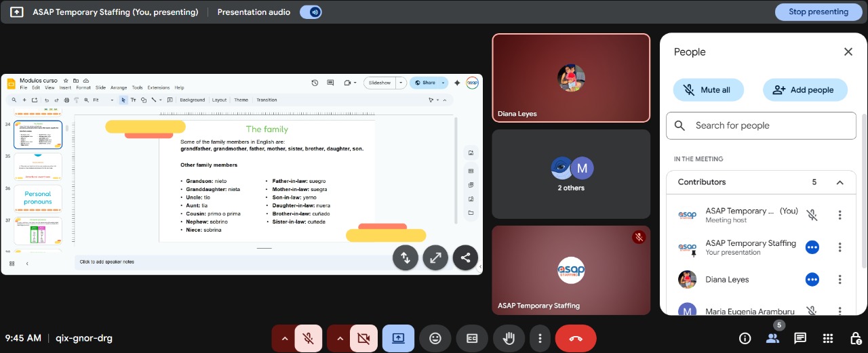Open the three-dot more options in call bar
The width and height of the screenshot is (868, 353).
point(540,338)
